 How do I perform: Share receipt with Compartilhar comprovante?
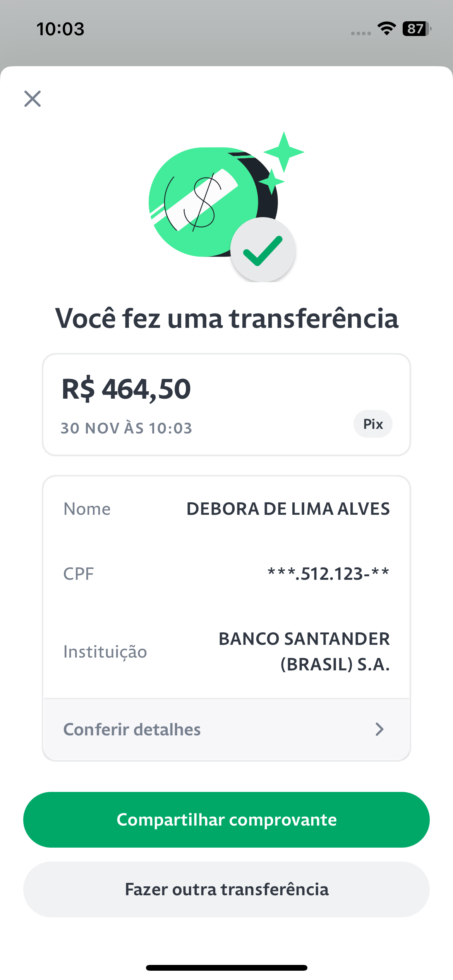coord(226,820)
